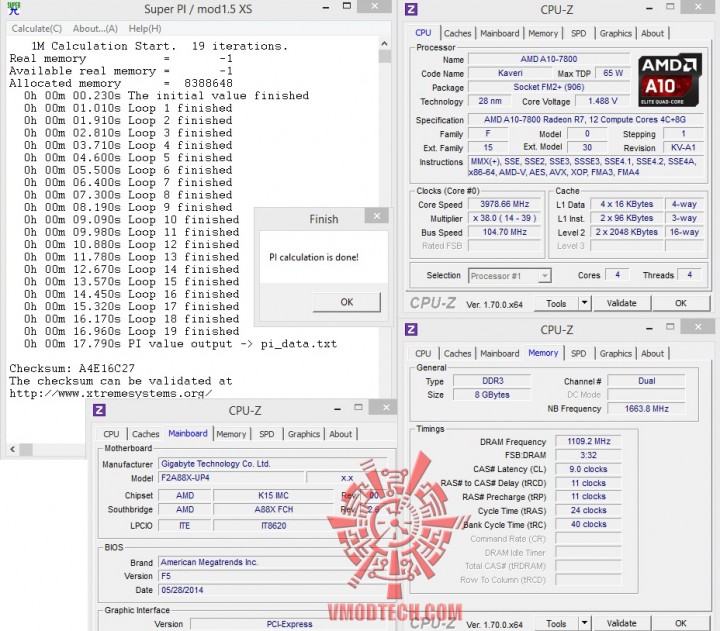This screenshot has height=631, width=720.
Task: Switch to Graphics tab in top CPU-Z window
Action: tap(615, 33)
